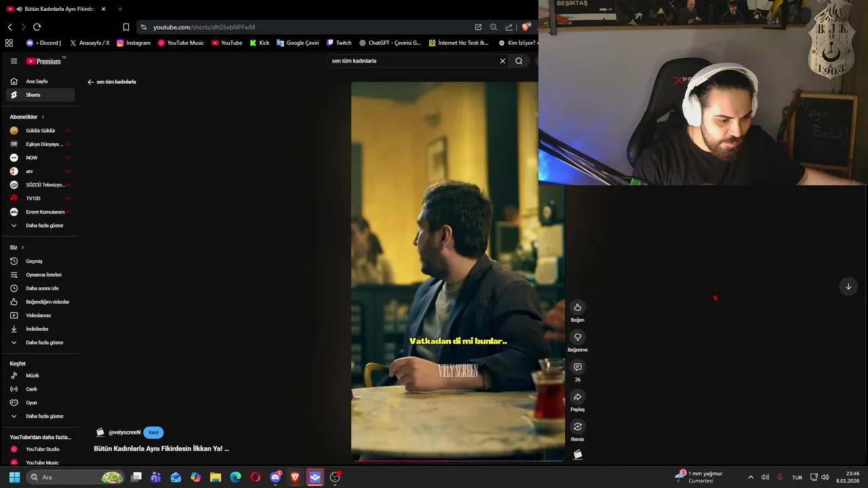Open the address bar share icon

coord(509,27)
